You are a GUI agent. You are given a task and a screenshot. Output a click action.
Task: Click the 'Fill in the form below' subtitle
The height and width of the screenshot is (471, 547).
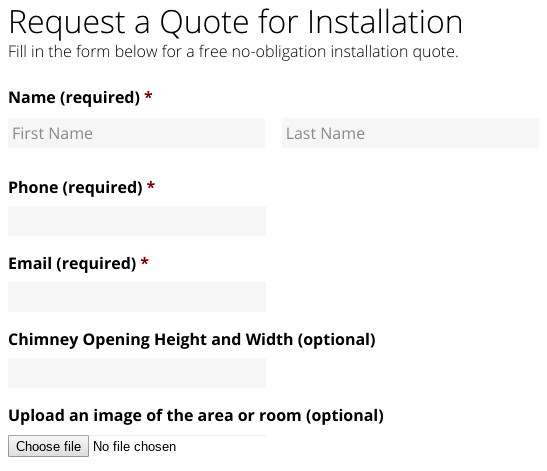pos(233,52)
